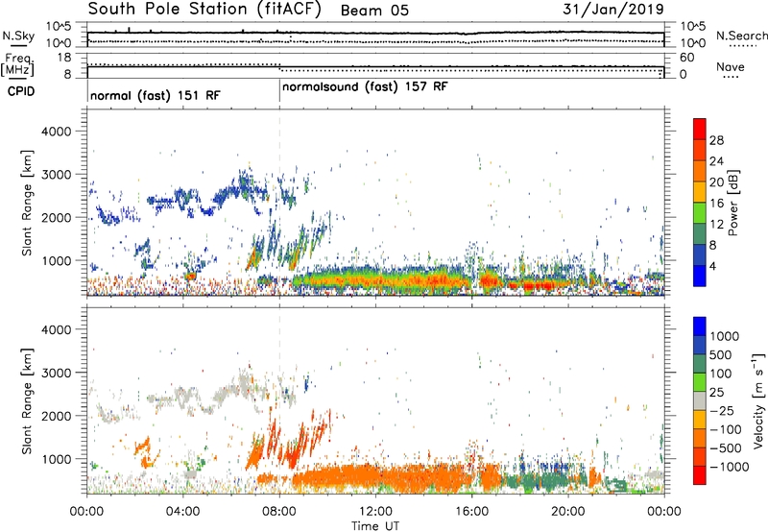Click the red bottom of the velocity colorbar
Viewport: 768px width, 532px height.
tap(700, 475)
